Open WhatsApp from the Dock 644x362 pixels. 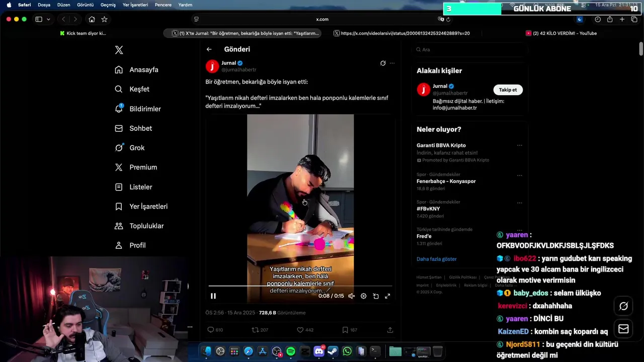tap(347, 351)
